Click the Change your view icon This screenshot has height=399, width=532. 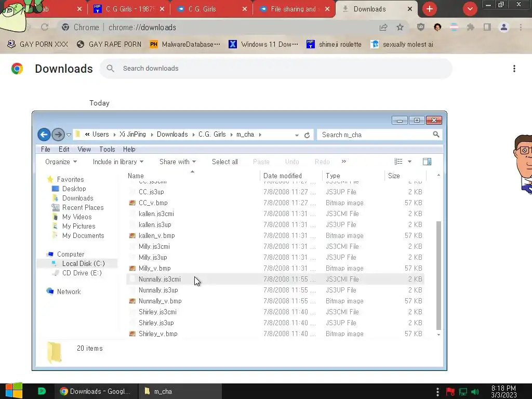pos(398,162)
